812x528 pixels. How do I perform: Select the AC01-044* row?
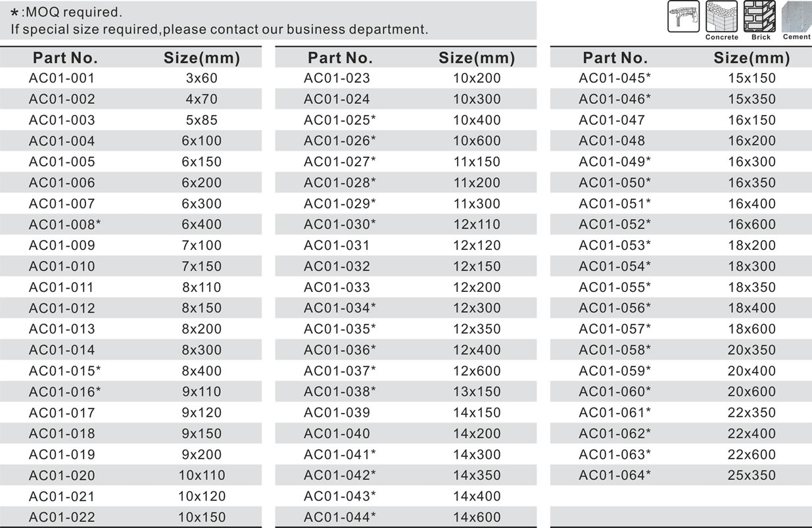click(340, 517)
